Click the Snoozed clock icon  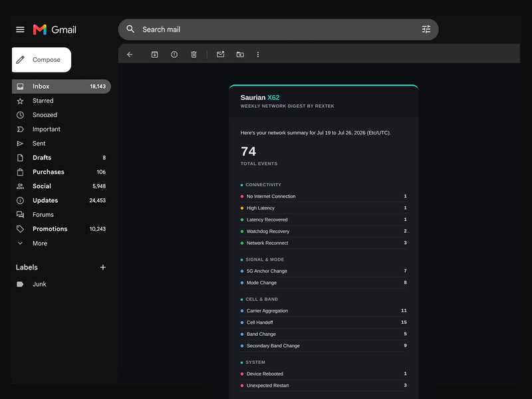(x=21, y=115)
